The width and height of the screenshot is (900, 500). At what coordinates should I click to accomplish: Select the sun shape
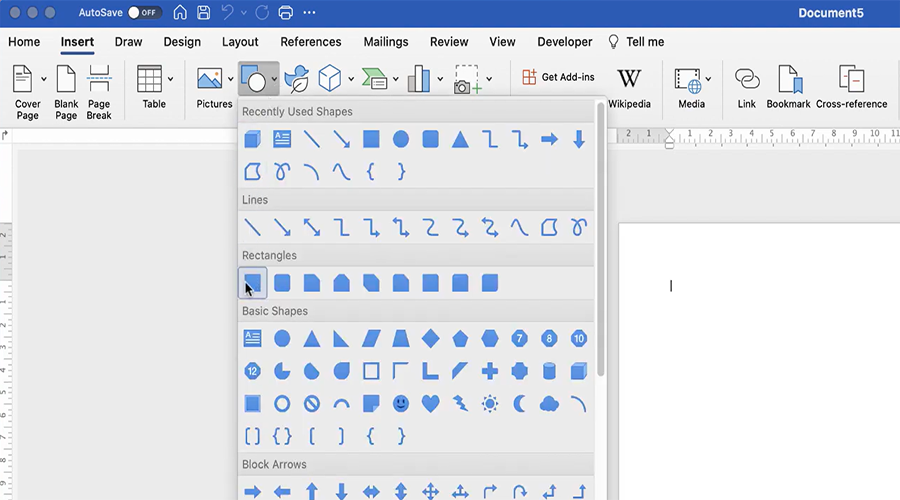(490, 404)
